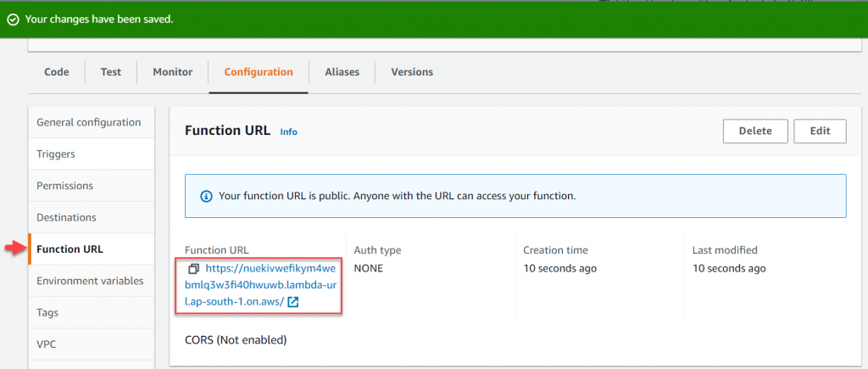This screenshot has height=369, width=868.
Task: Copy the function URL with copy icon
Action: point(194,269)
